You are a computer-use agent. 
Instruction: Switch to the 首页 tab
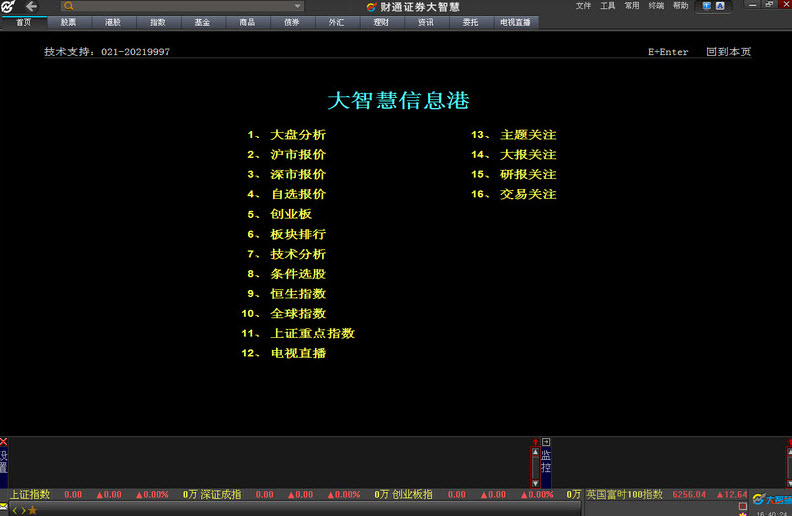click(x=24, y=22)
